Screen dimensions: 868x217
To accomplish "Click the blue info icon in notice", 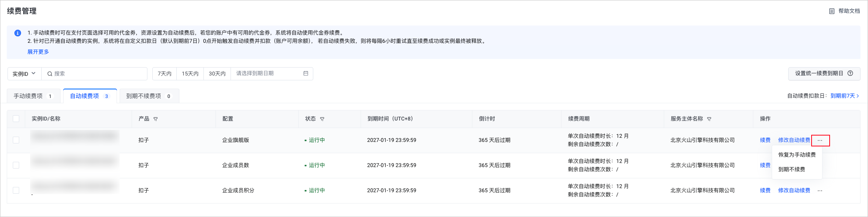I will [x=18, y=33].
